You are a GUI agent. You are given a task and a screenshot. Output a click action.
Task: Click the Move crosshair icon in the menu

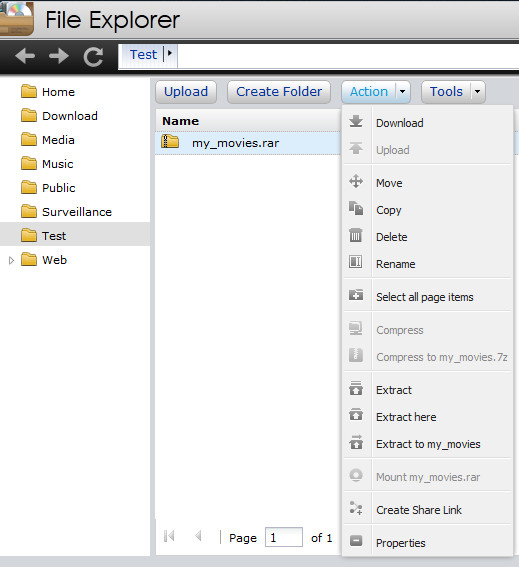click(356, 181)
